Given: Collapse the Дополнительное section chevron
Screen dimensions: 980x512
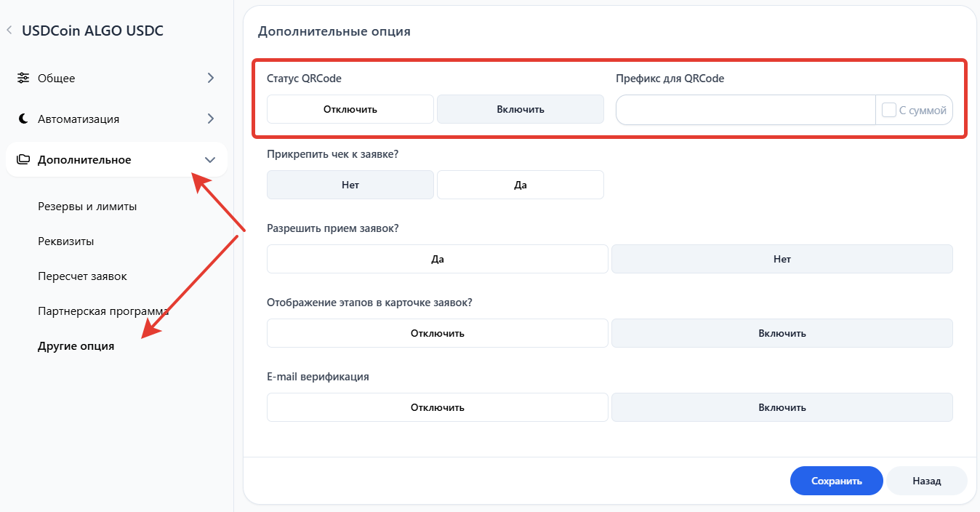Looking at the screenshot, I should click(210, 160).
